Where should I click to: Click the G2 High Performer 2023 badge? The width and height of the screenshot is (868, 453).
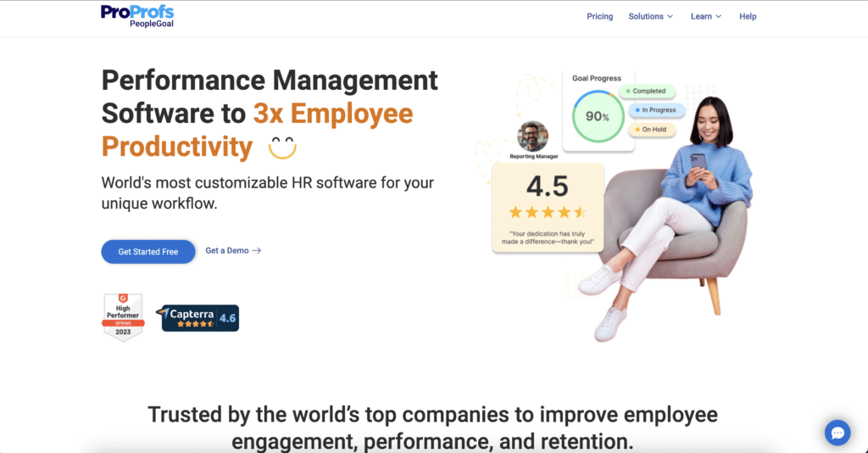coord(123,316)
